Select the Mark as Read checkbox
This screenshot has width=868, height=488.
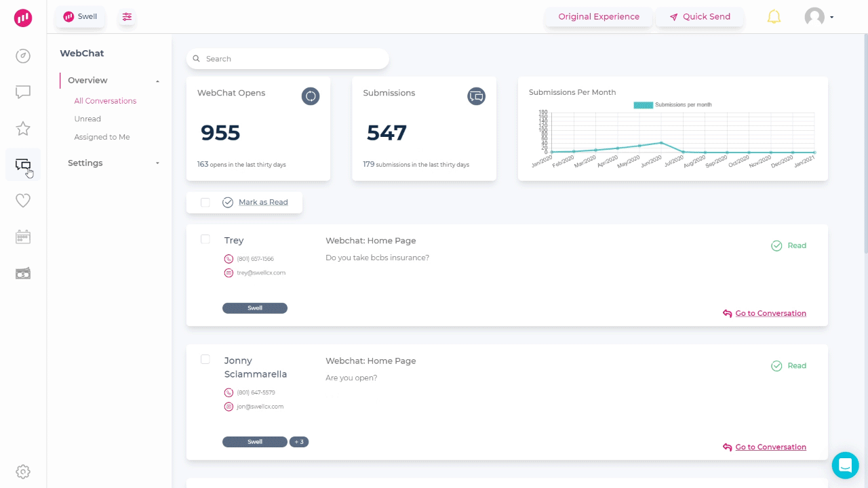point(205,202)
